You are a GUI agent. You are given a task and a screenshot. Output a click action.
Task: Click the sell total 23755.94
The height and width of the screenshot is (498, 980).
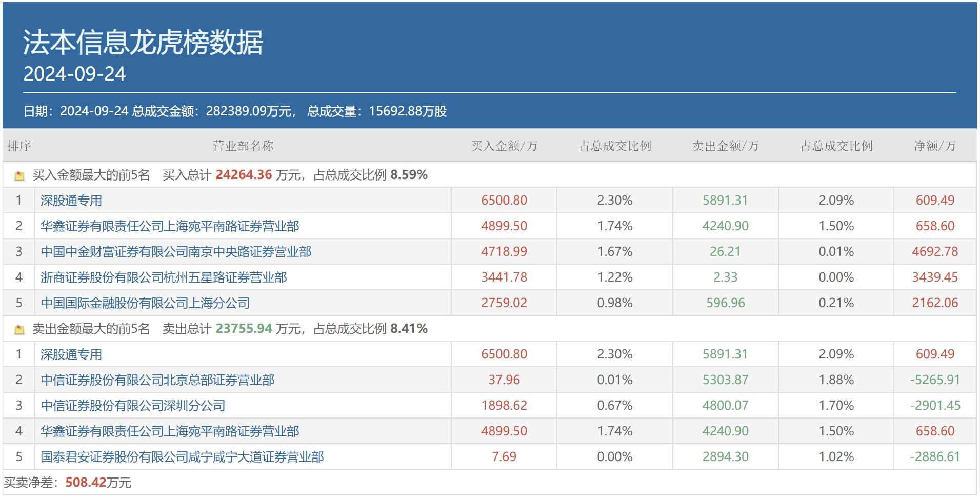(x=244, y=329)
